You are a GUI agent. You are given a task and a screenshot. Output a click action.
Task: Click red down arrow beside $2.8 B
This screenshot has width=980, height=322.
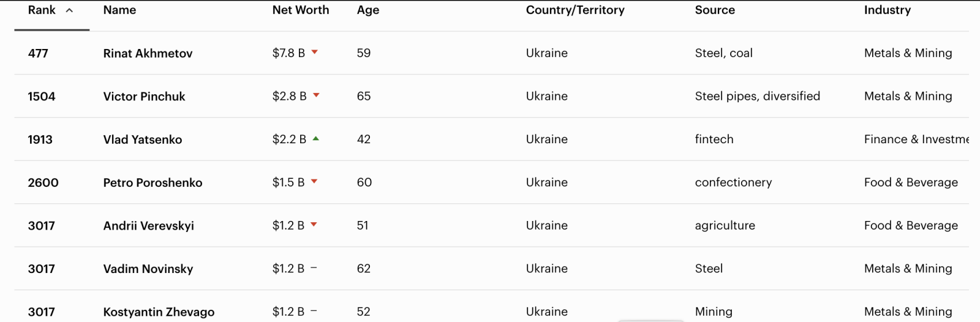[316, 95]
